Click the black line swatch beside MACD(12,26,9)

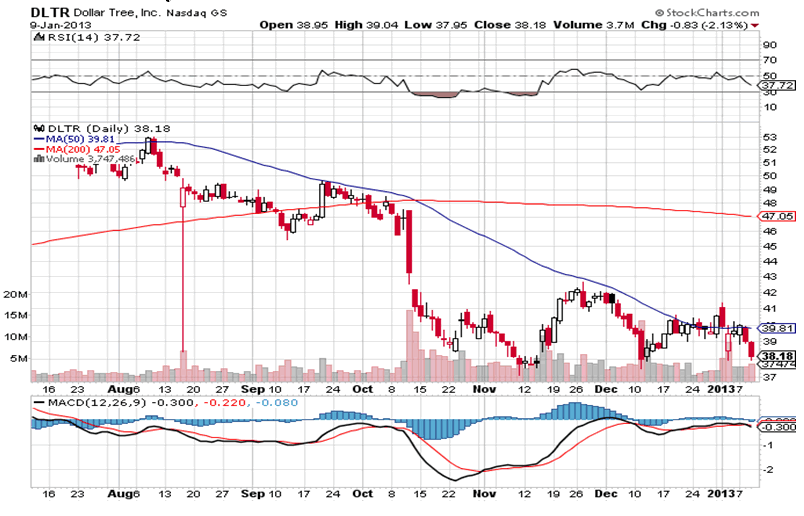39,403
